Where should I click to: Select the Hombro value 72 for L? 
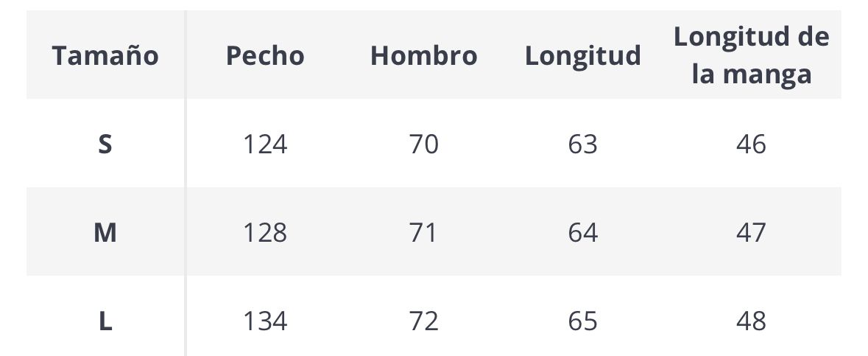[x=423, y=321]
